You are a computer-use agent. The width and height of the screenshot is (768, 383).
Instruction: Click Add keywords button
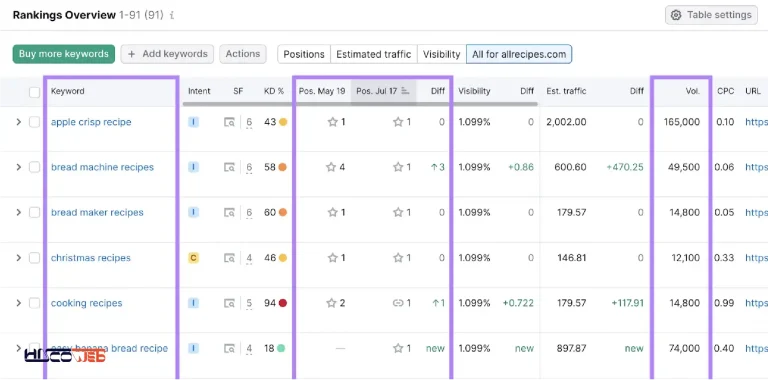tap(167, 54)
